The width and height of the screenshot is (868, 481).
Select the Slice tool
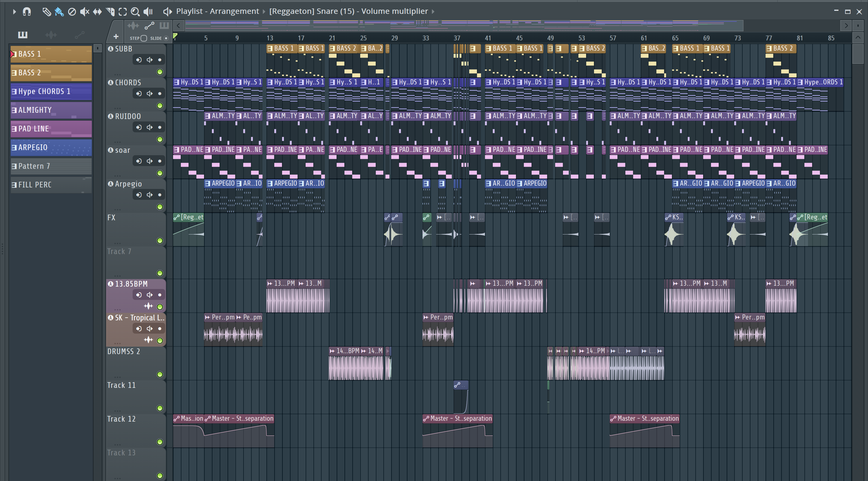(110, 12)
